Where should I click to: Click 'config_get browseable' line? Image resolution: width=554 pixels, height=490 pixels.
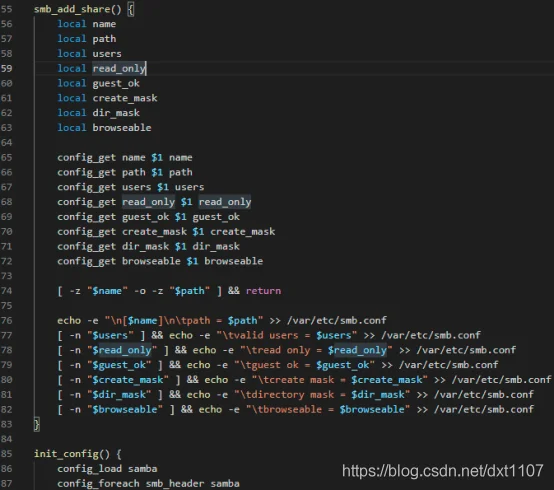click(160, 261)
